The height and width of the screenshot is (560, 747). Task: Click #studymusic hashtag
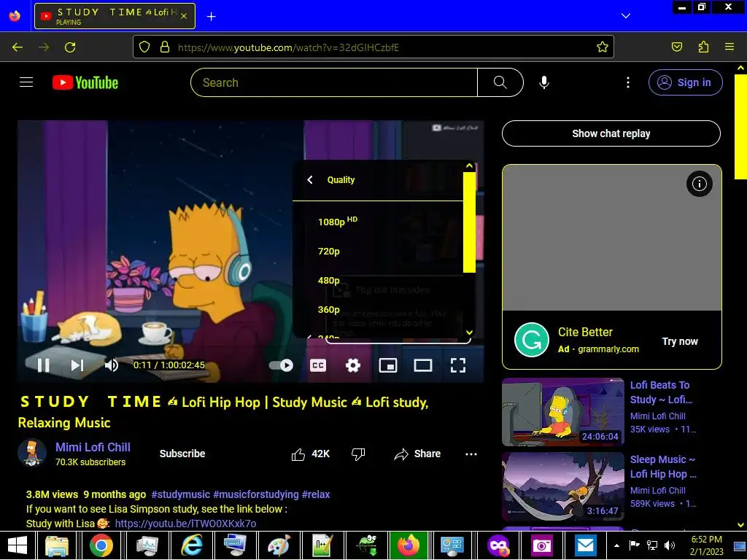click(x=181, y=494)
